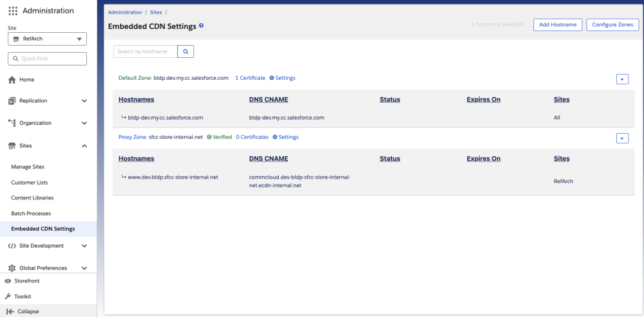Click the Sites breadcrumb link

156,13
